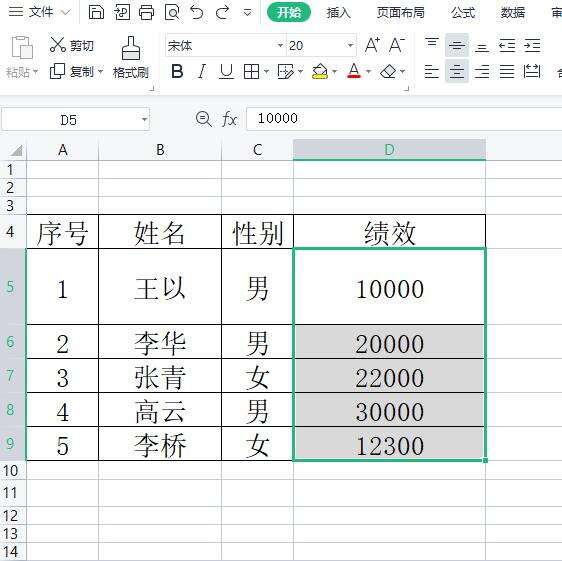Open the fill color dropdown arrow
Screen dimensions: 562x561
click(334, 72)
